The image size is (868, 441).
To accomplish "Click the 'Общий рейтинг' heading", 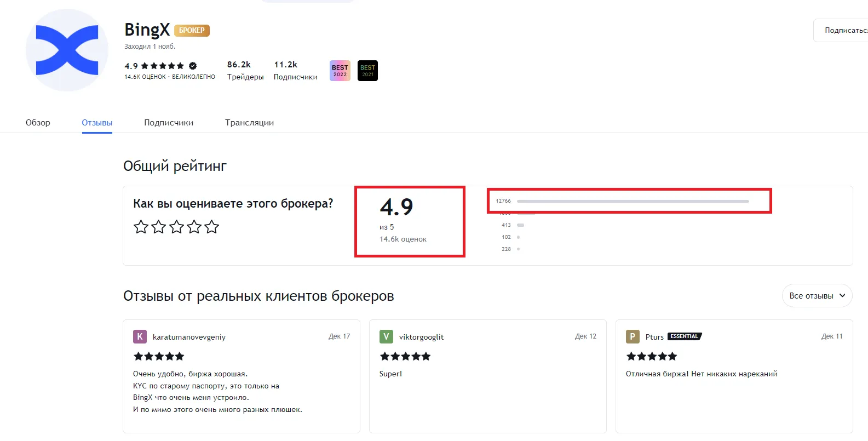I will pos(175,166).
